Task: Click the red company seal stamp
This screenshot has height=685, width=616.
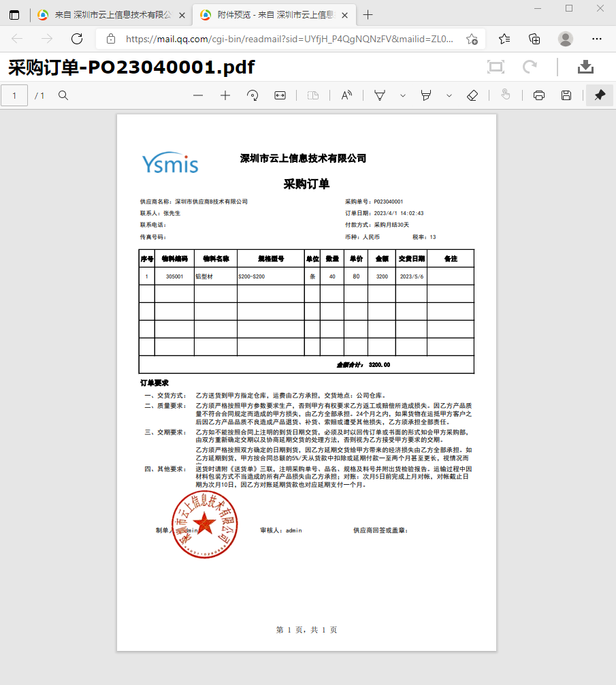Action: tap(204, 524)
